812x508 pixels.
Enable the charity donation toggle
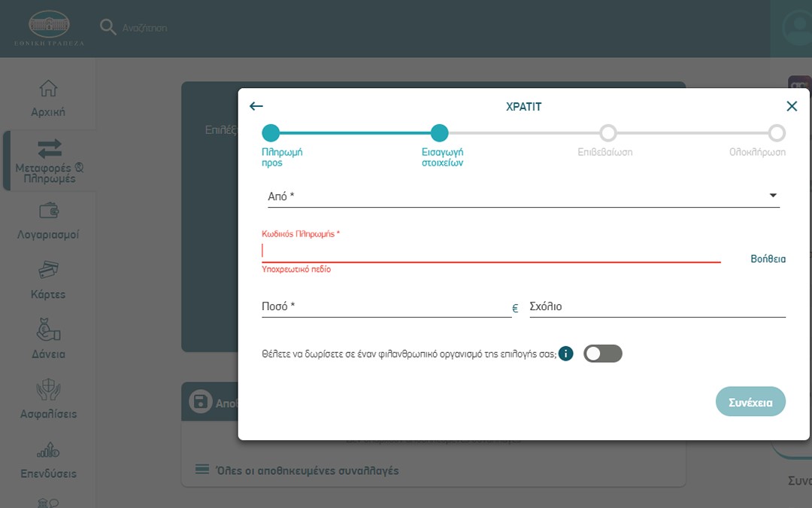tap(603, 354)
